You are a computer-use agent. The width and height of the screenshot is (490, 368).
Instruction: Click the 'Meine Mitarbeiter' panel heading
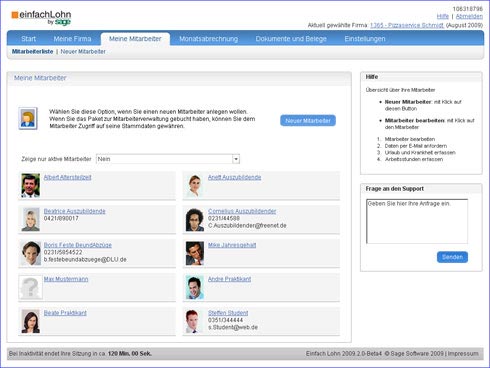(x=40, y=78)
